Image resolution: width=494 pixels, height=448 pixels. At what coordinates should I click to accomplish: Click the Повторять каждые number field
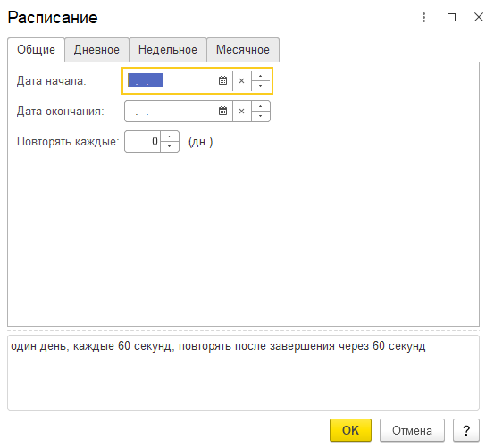143,142
